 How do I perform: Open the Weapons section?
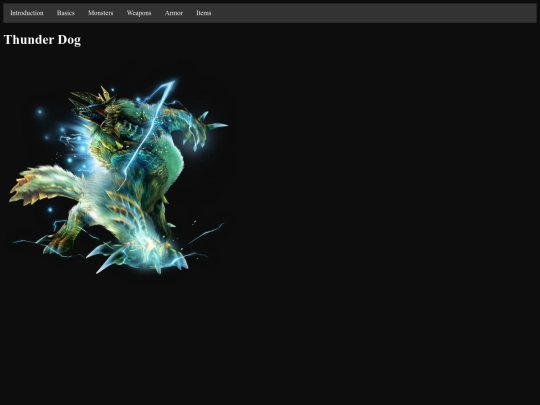pos(139,13)
